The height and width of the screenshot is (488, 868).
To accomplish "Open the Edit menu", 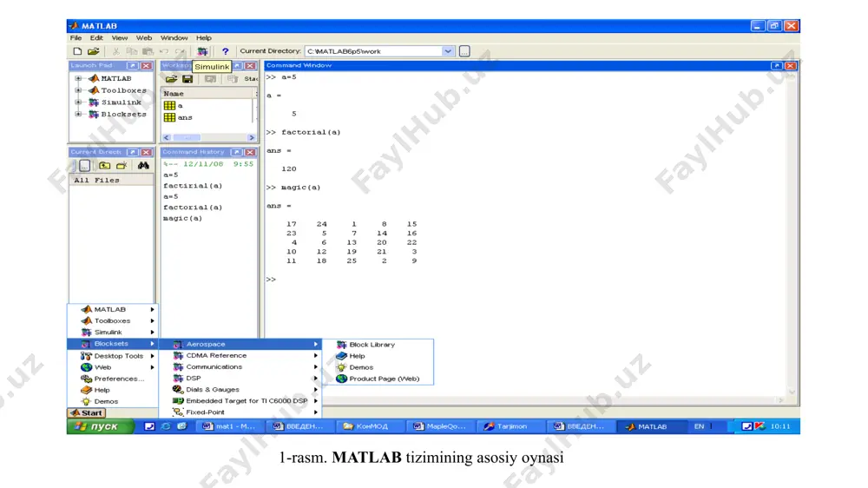I will (x=96, y=38).
